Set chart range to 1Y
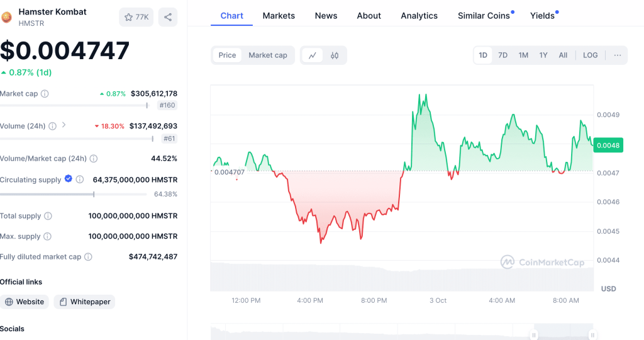Screen dimensions: 644x340 [543, 55]
